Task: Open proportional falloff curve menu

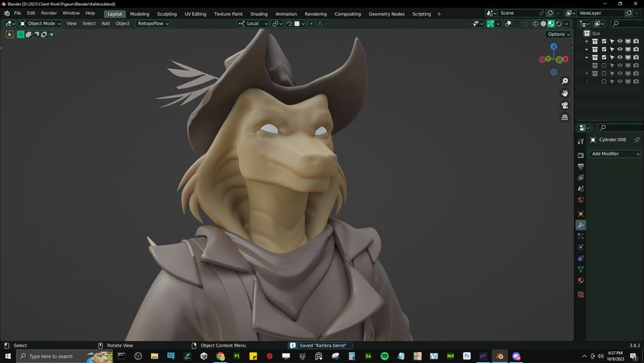Action: 321,23
